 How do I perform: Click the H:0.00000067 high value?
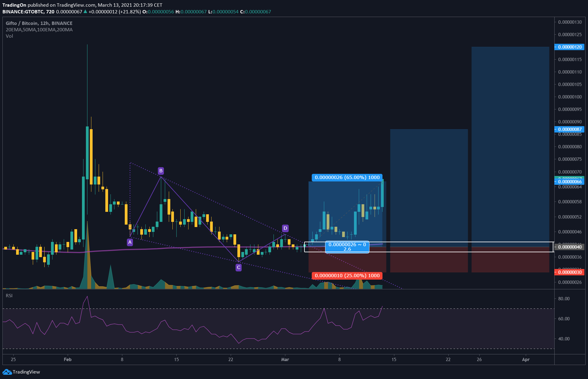[x=191, y=12]
